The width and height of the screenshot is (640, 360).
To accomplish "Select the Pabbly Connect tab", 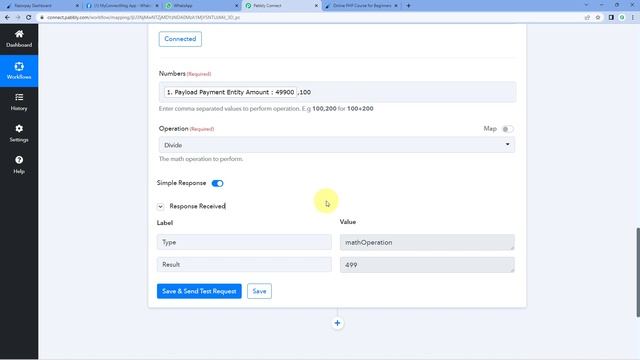I will click(281, 6).
